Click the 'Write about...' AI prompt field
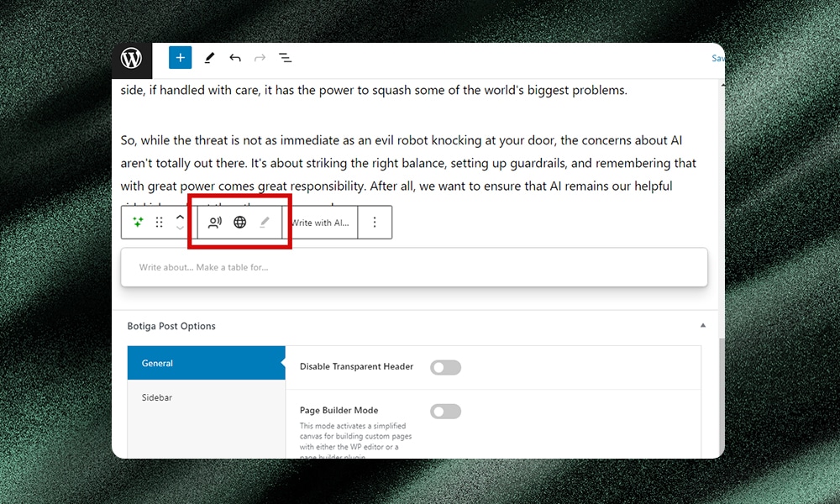This screenshot has width=840, height=504. [413, 267]
